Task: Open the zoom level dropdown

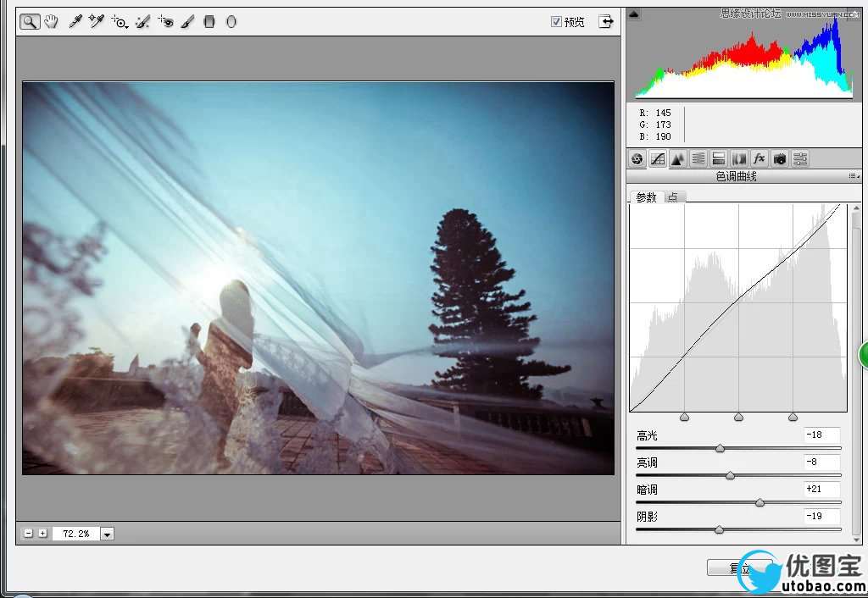Action: 108,534
